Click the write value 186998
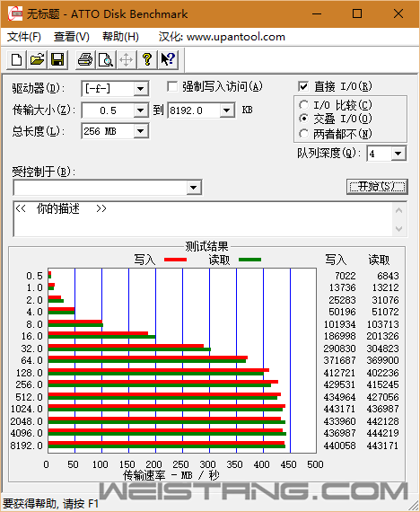The image size is (420, 512). tap(339, 336)
